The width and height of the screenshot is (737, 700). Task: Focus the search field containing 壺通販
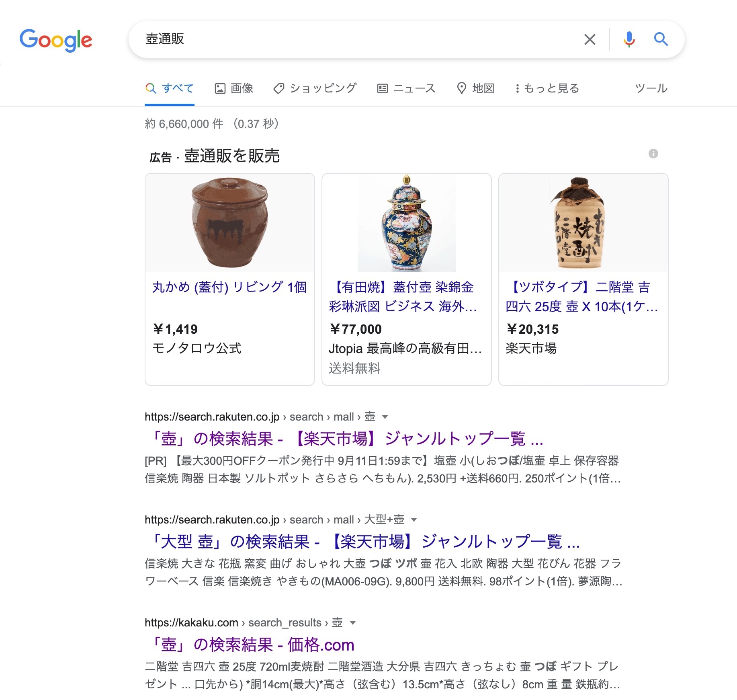coord(358,39)
